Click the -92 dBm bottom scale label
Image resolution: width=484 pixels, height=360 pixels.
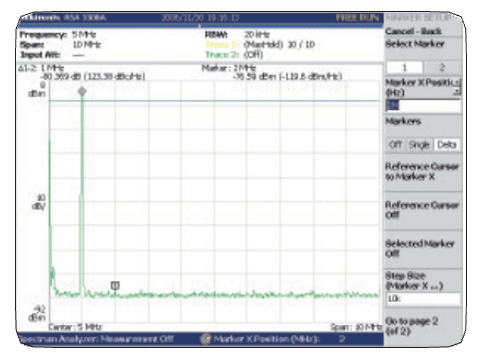37,314
